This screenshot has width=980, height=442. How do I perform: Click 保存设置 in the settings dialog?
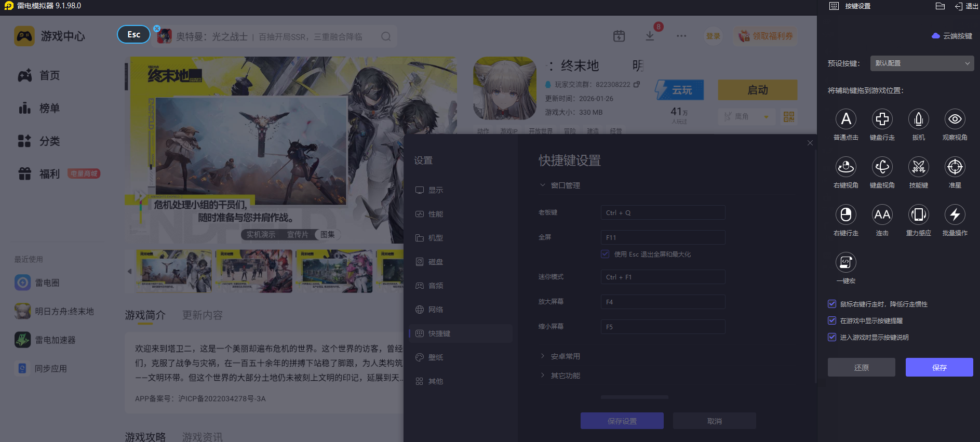[x=622, y=421]
